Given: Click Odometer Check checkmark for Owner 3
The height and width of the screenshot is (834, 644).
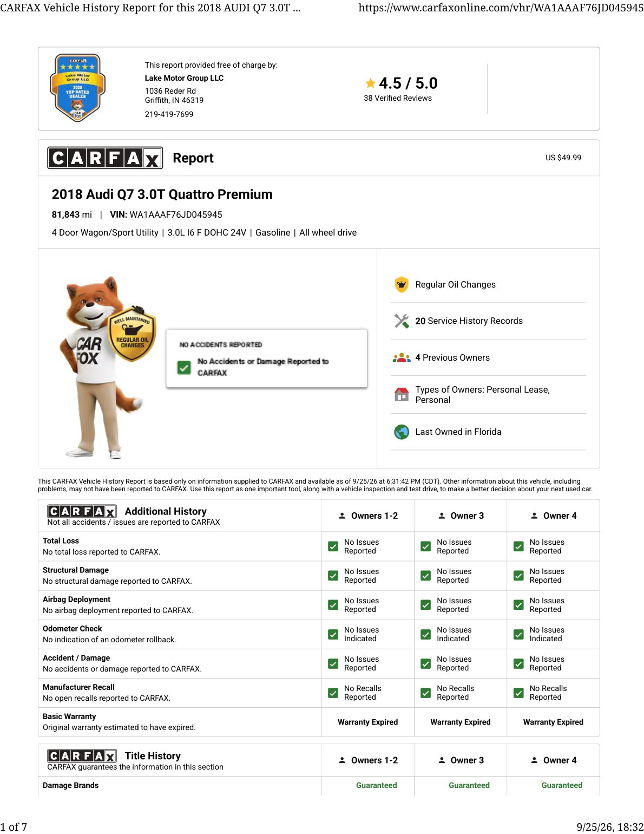Looking at the screenshot, I should point(426,634).
